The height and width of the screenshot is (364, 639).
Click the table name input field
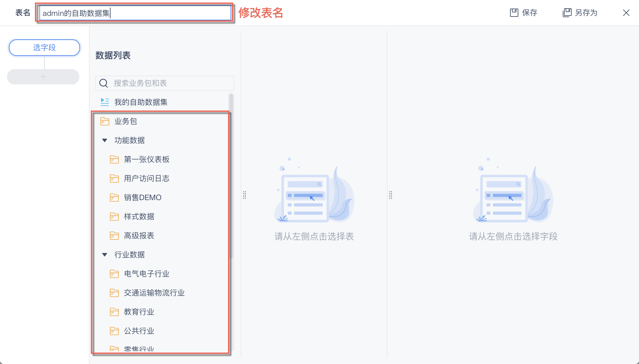click(x=135, y=13)
